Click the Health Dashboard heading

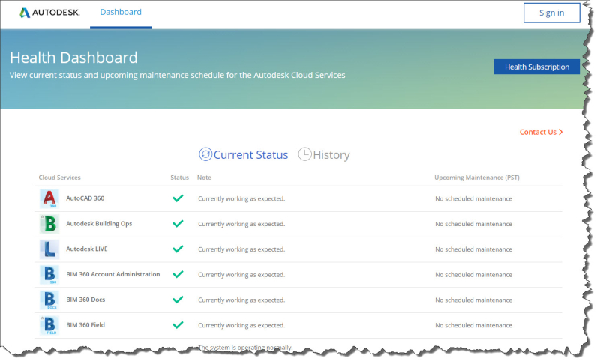pyautogui.click(x=73, y=58)
